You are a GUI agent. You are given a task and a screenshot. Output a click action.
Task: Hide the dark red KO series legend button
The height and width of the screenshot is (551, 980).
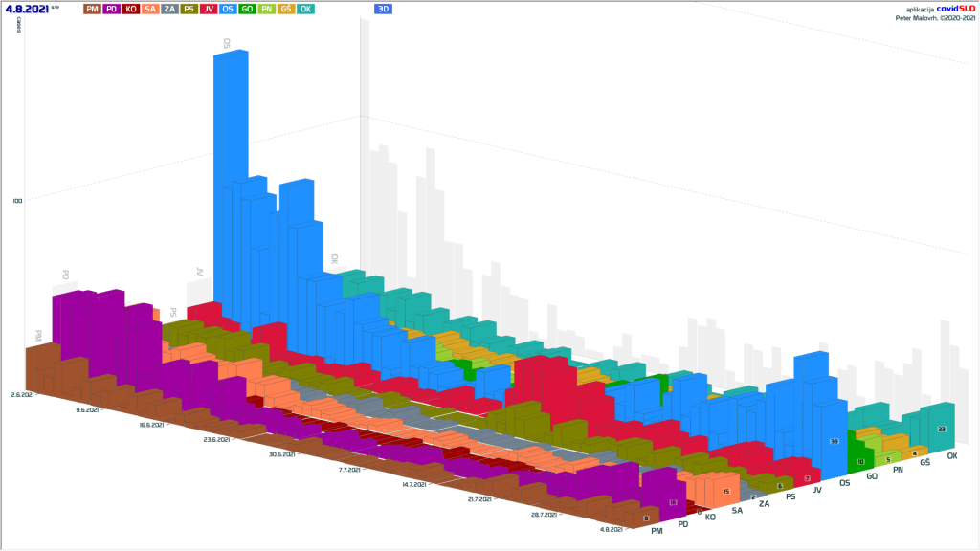pos(131,9)
